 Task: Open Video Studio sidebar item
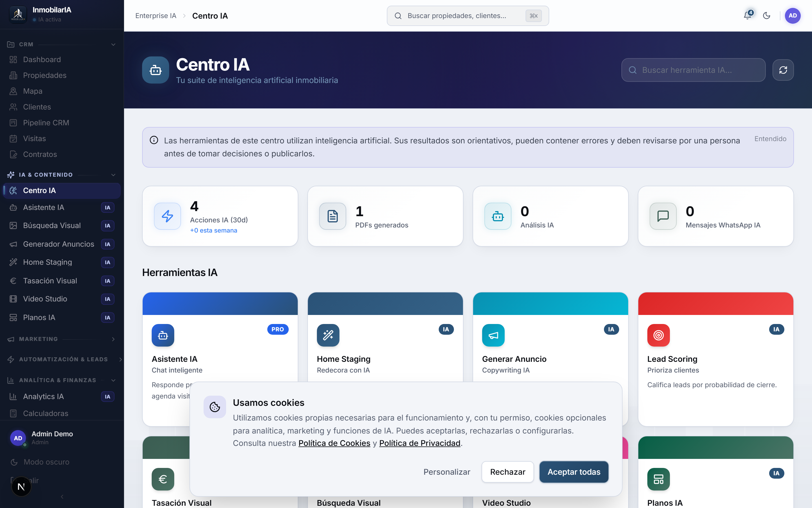pos(62,299)
